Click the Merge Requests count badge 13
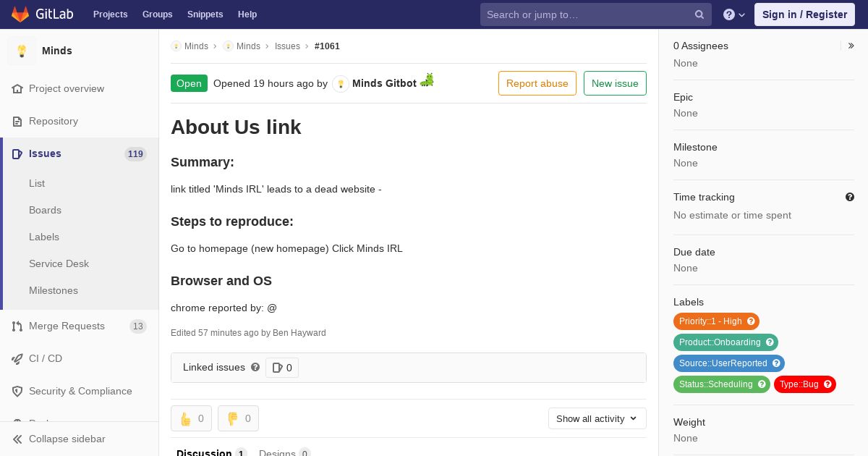Viewport: 868px width, 456px height. [137, 326]
